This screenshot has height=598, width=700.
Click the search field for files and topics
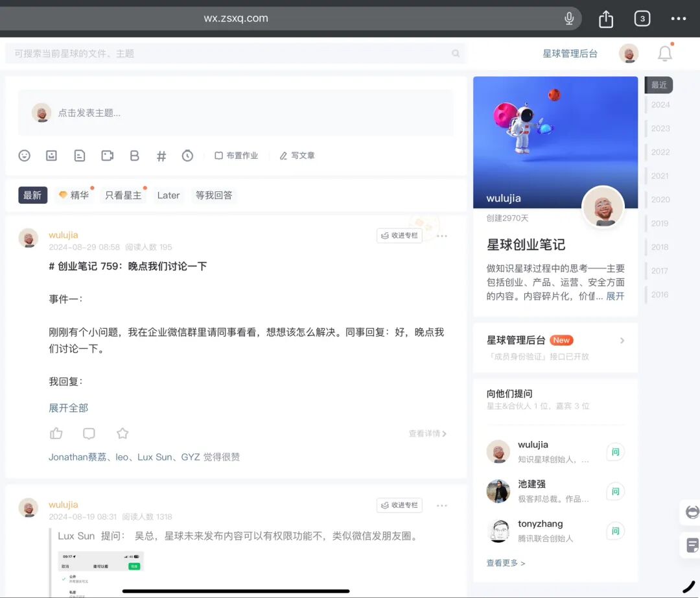[235, 54]
